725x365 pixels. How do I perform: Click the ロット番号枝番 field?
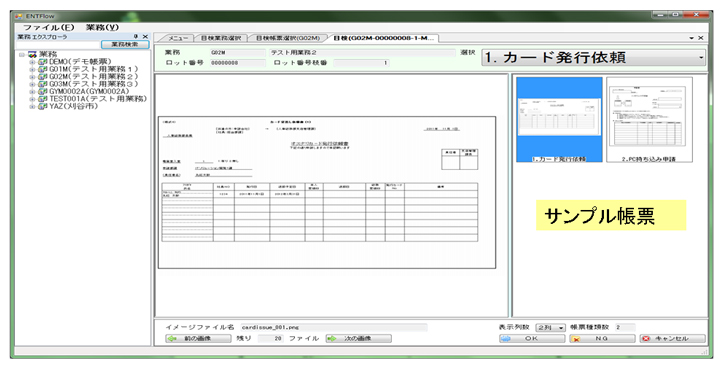click(361, 63)
